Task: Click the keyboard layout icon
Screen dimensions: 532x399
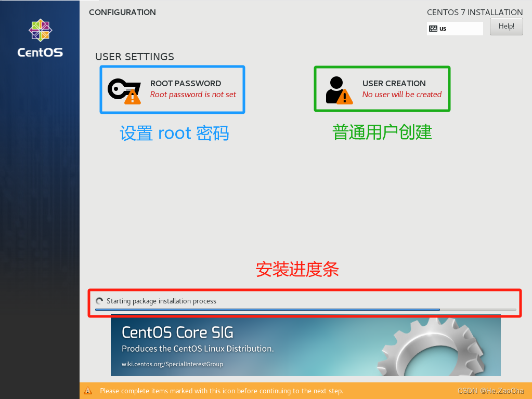Action: [x=433, y=29]
